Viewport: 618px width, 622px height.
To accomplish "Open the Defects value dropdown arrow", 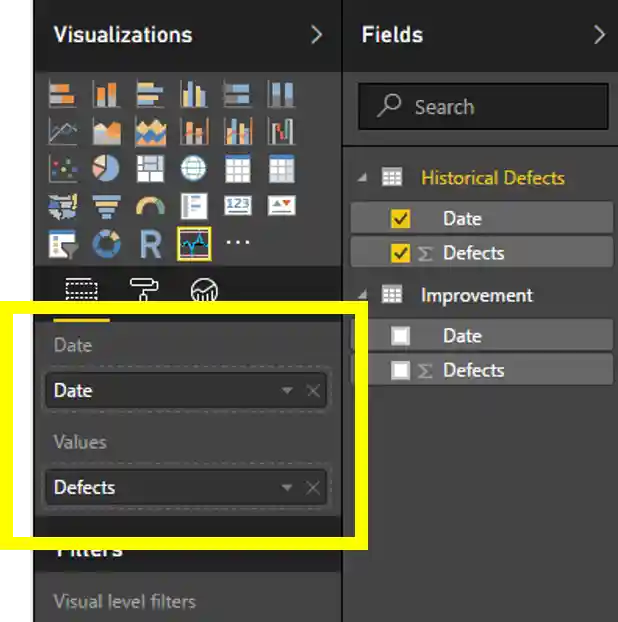I will click(287, 488).
